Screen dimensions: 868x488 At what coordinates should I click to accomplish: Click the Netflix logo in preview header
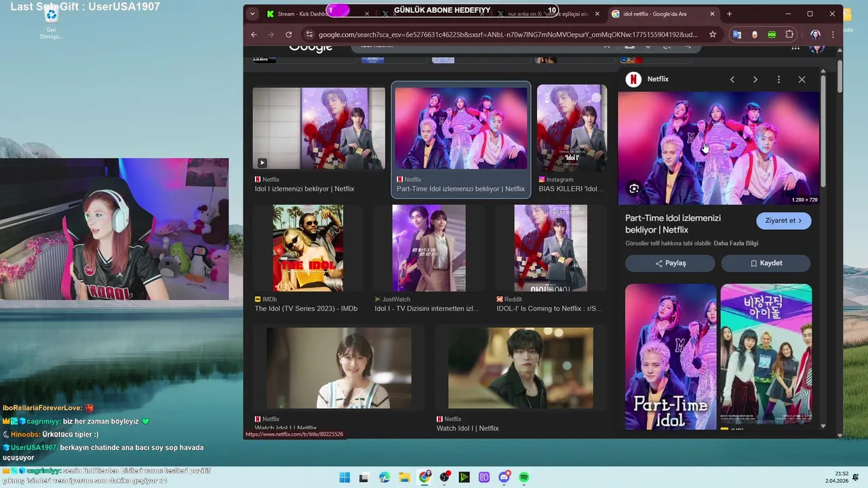click(x=633, y=79)
